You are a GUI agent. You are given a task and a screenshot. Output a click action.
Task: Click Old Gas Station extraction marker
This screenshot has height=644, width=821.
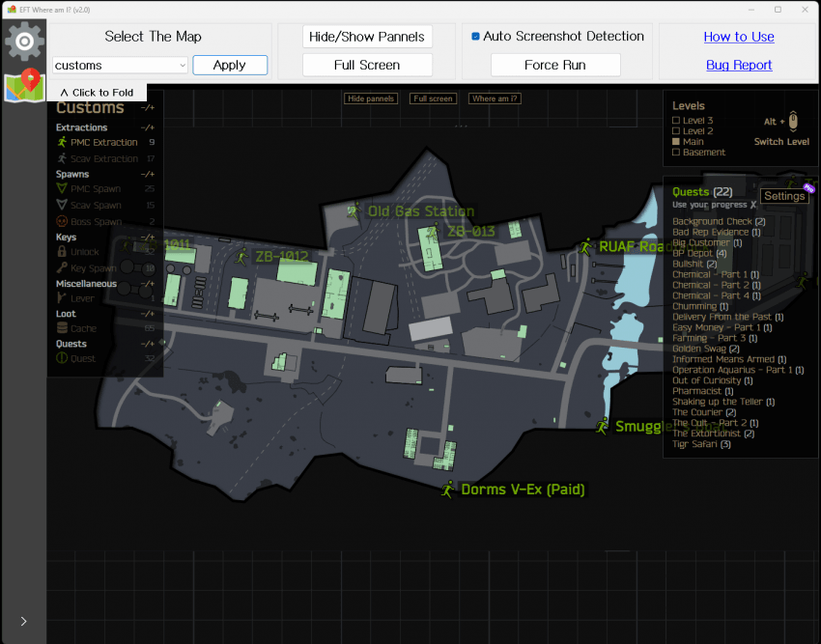tap(354, 211)
